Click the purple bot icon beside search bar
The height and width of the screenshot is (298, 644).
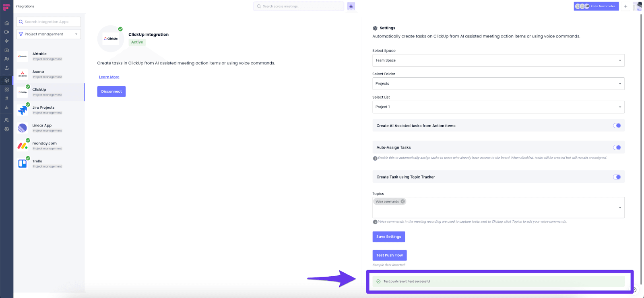(351, 6)
